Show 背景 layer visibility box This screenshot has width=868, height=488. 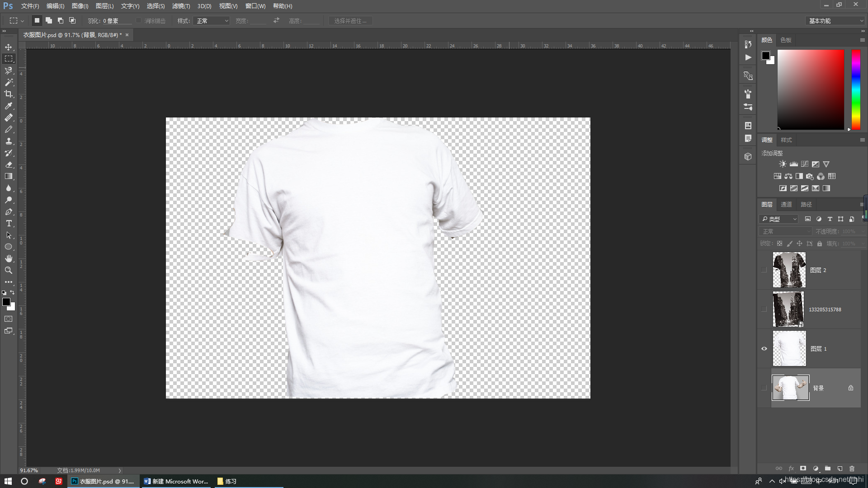[764, 388]
